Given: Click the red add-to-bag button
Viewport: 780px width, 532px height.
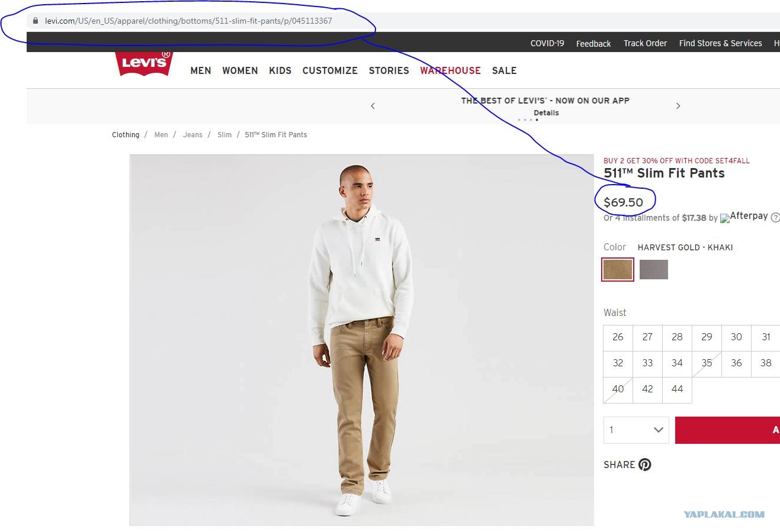Looking at the screenshot, I should point(727,430).
